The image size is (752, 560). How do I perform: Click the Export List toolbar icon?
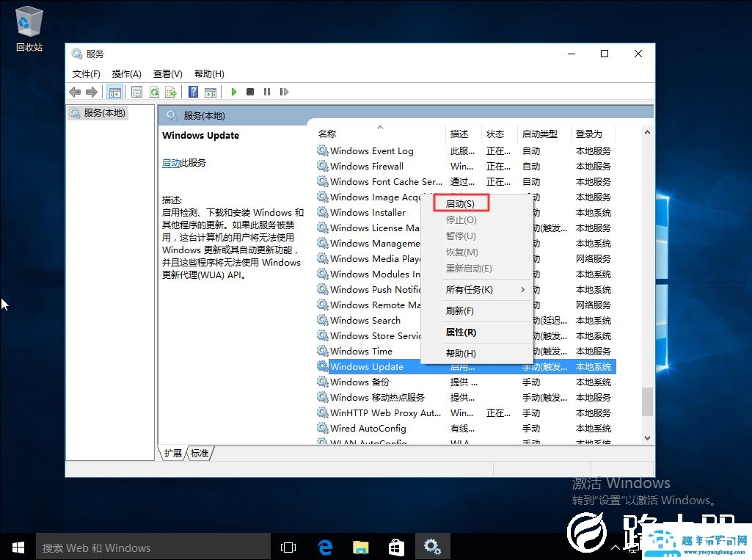click(x=171, y=92)
